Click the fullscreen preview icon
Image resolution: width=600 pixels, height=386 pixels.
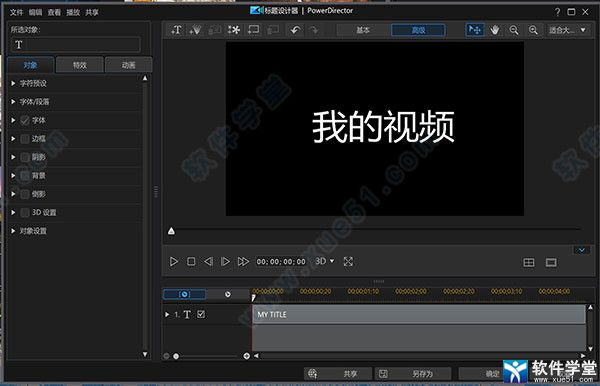pyautogui.click(x=348, y=262)
